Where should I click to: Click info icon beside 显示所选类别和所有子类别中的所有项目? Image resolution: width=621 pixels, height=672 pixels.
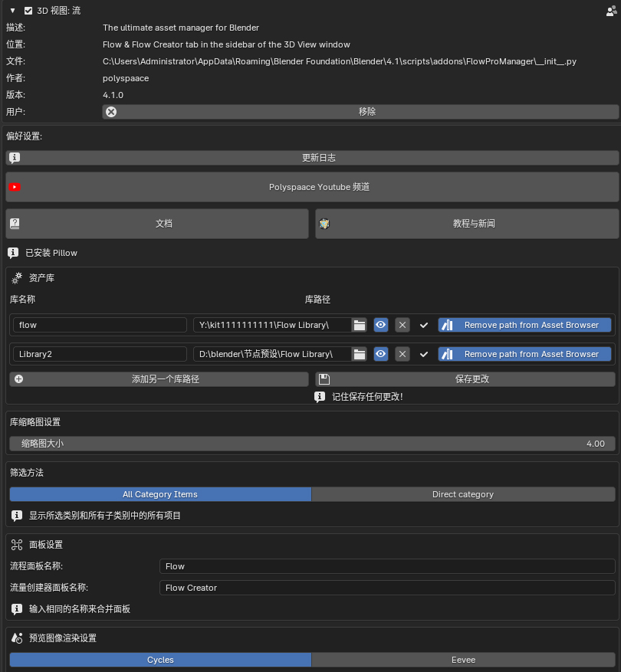tap(17, 516)
